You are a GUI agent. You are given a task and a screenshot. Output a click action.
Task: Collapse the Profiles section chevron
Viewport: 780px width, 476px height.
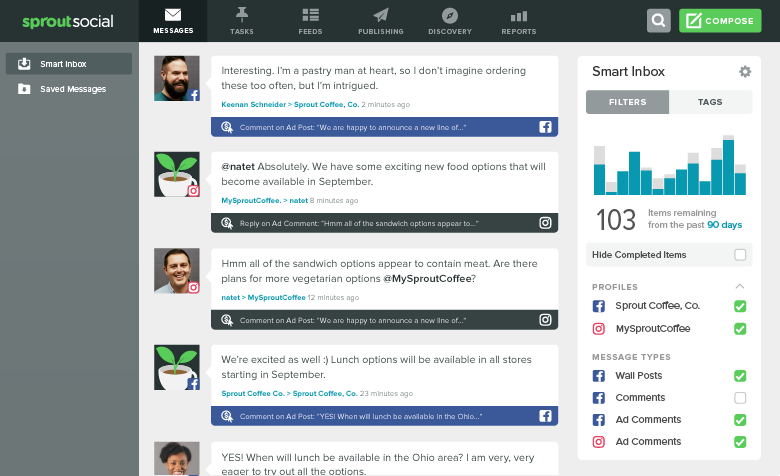tap(740, 286)
